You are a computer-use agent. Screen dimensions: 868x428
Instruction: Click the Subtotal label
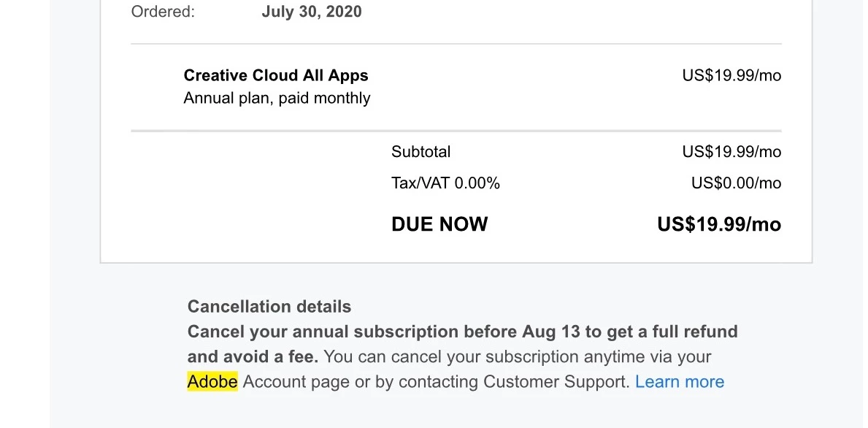420,152
